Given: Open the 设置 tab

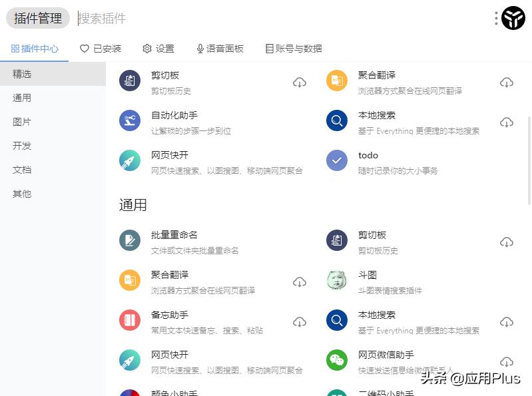Looking at the screenshot, I should tap(158, 49).
